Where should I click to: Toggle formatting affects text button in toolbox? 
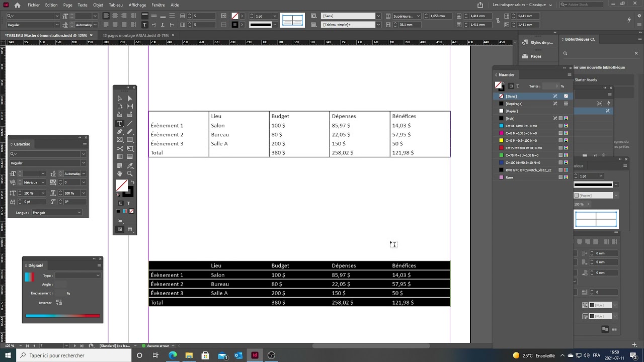128,203
